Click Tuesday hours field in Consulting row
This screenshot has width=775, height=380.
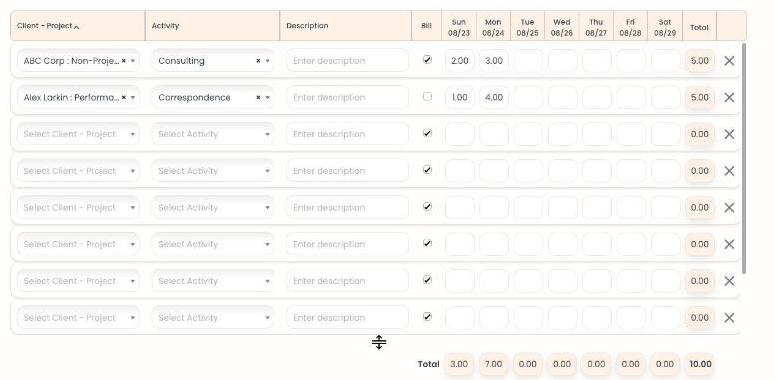[528, 61]
